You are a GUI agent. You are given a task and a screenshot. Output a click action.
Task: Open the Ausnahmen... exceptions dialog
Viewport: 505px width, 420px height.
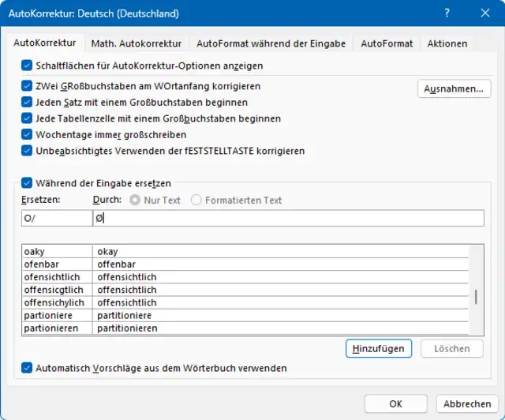454,89
